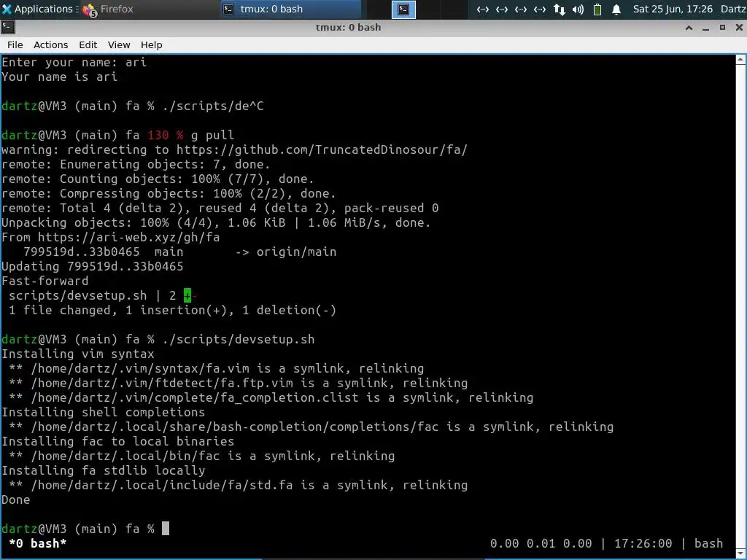Click the https://ari-web.xyz/gh/fa URL

pos(128,237)
